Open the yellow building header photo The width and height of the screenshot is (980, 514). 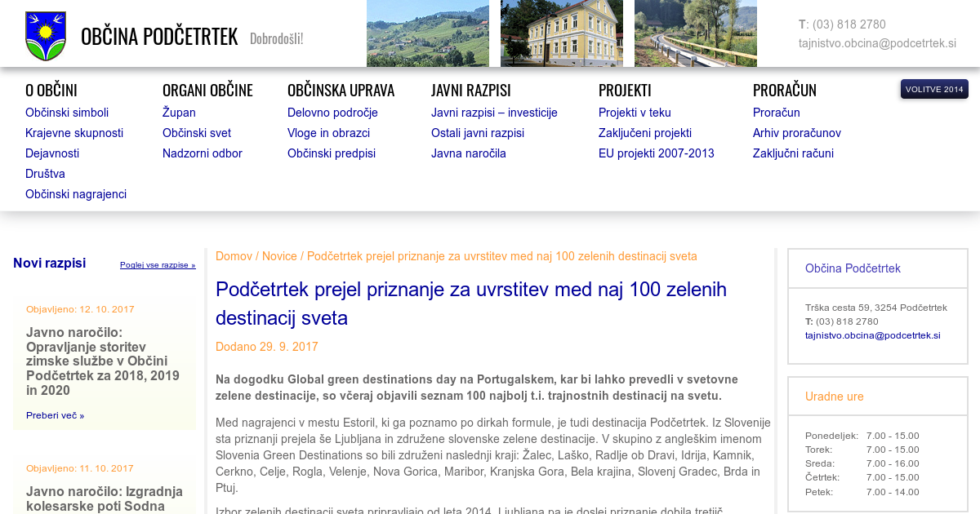561,33
